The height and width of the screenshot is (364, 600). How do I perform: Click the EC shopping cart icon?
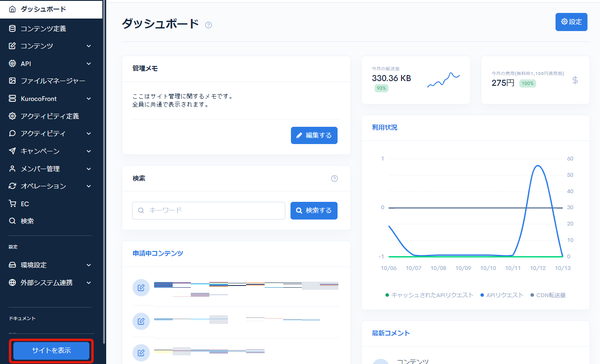coord(12,204)
